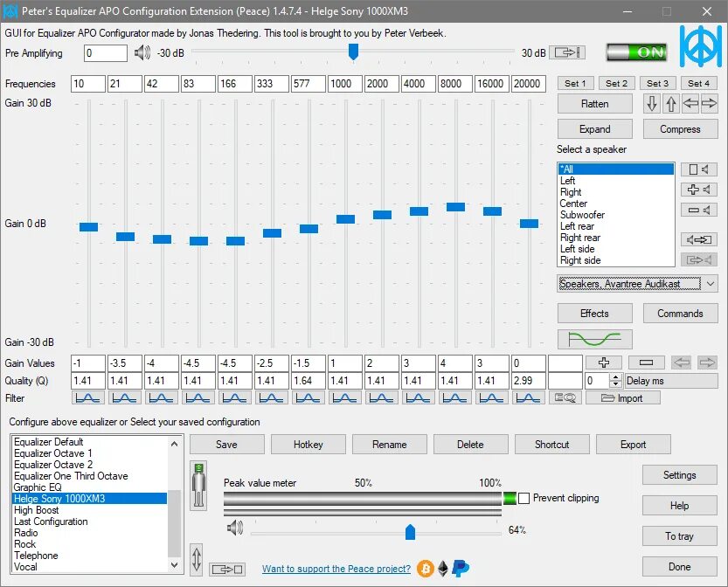The width and height of the screenshot is (728, 587).
Task: Donate via the Bitcoin icon
Action: [x=425, y=569]
